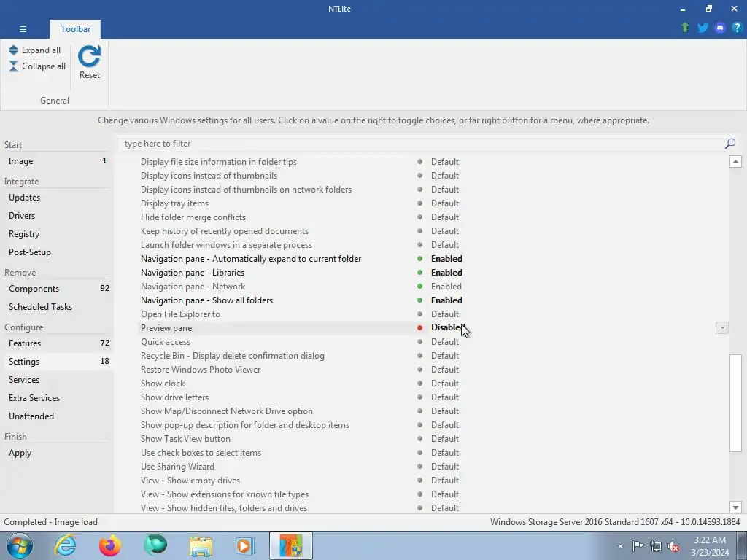Viewport: 747px width, 560px height.
Task: Open the Services page
Action: 57,379
